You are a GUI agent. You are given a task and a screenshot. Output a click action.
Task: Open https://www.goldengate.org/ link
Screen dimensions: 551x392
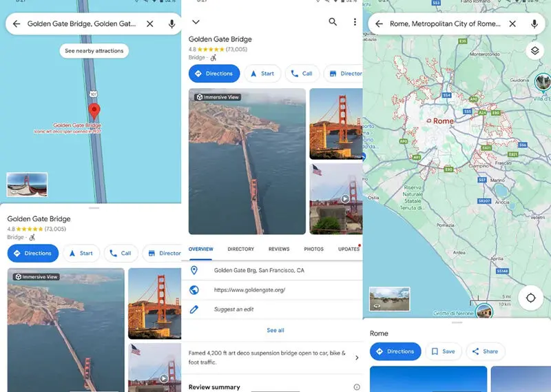click(249, 290)
